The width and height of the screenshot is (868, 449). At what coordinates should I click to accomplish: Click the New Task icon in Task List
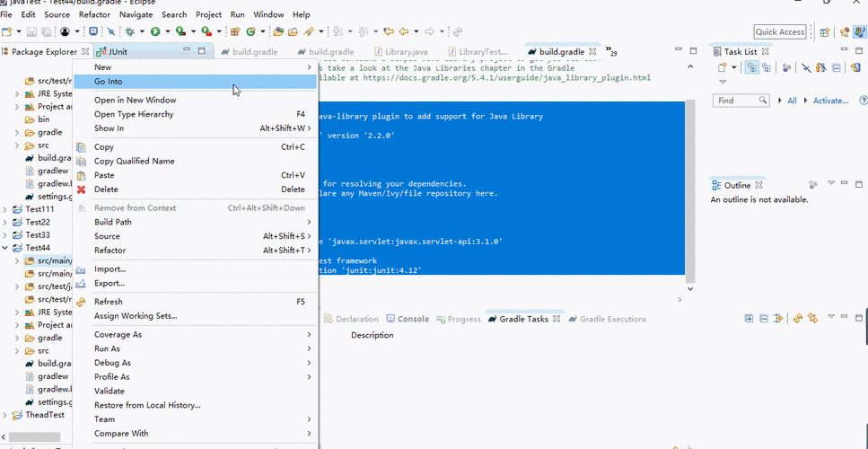coord(722,67)
